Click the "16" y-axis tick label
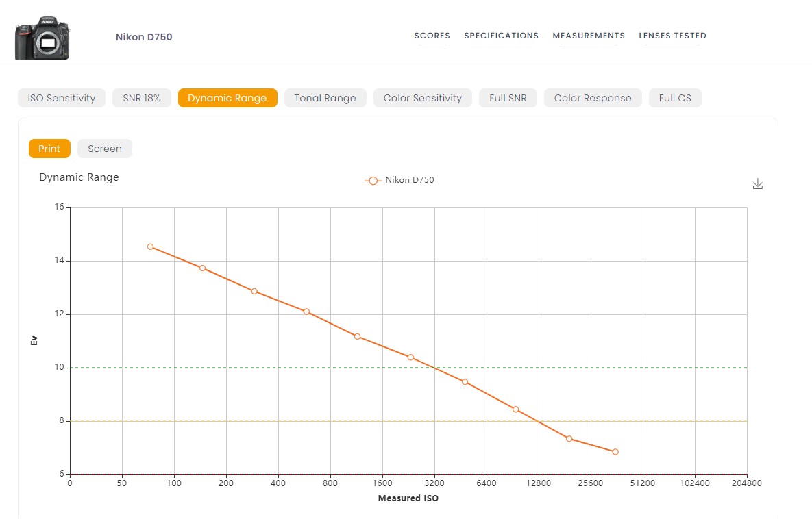 click(60, 207)
